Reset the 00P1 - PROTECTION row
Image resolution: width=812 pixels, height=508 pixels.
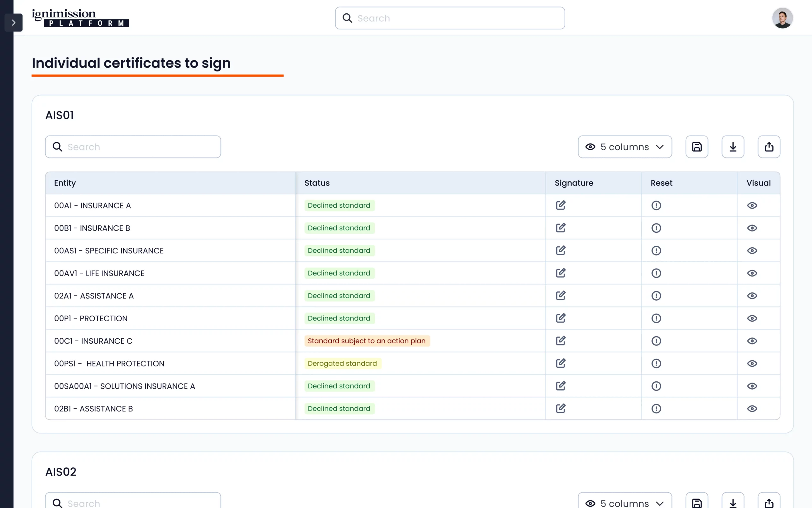coord(656,318)
